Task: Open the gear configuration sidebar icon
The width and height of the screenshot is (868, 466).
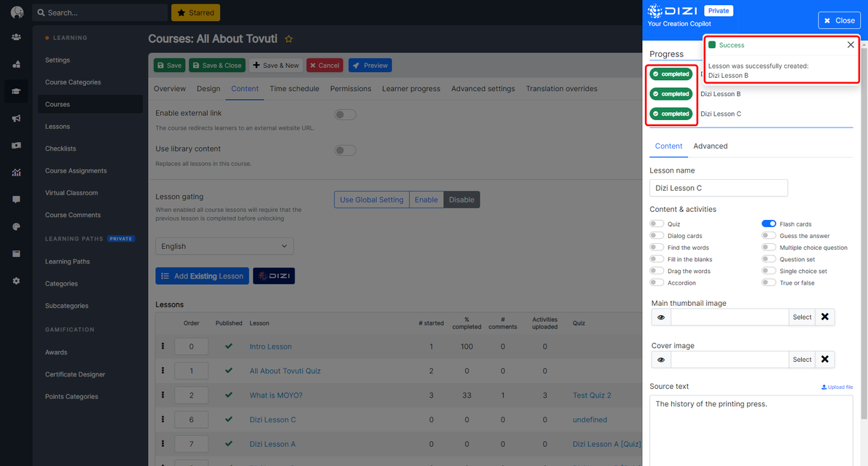Action: point(16,281)
